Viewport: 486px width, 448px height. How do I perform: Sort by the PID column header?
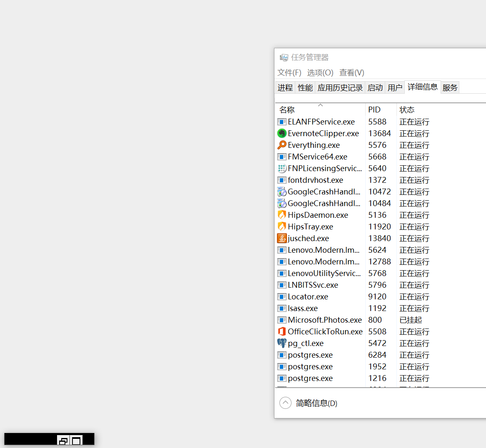click(381, 110)
